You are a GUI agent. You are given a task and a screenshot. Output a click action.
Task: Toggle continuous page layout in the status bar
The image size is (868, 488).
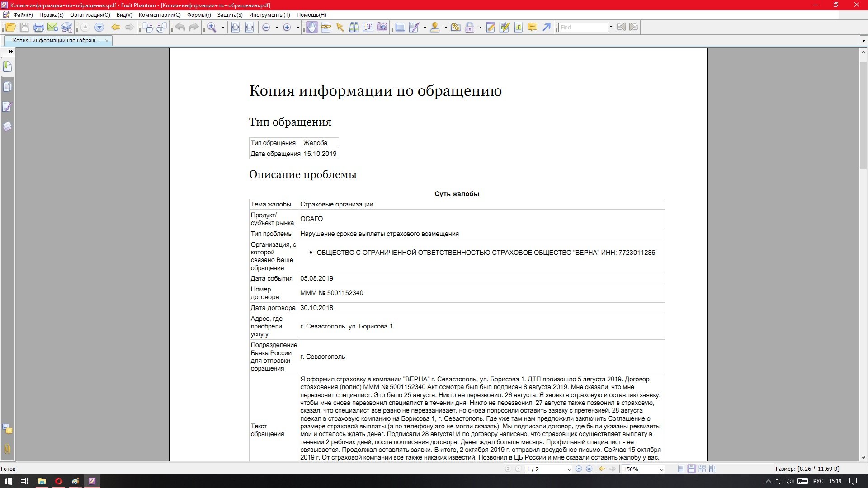pos(692,469)
